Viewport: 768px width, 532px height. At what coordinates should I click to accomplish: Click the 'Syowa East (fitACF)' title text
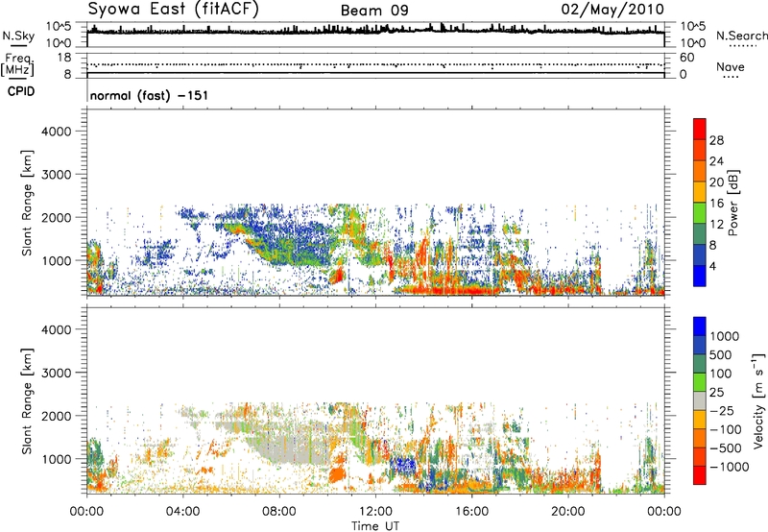pyautogui.click(x=173, y=10)
